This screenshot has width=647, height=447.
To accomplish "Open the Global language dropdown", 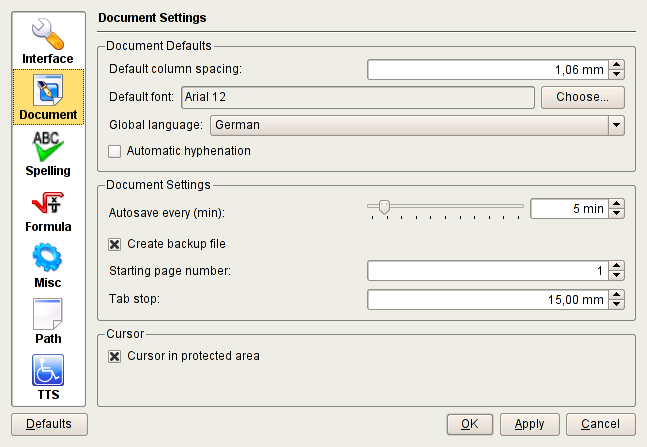I will 616,125.
